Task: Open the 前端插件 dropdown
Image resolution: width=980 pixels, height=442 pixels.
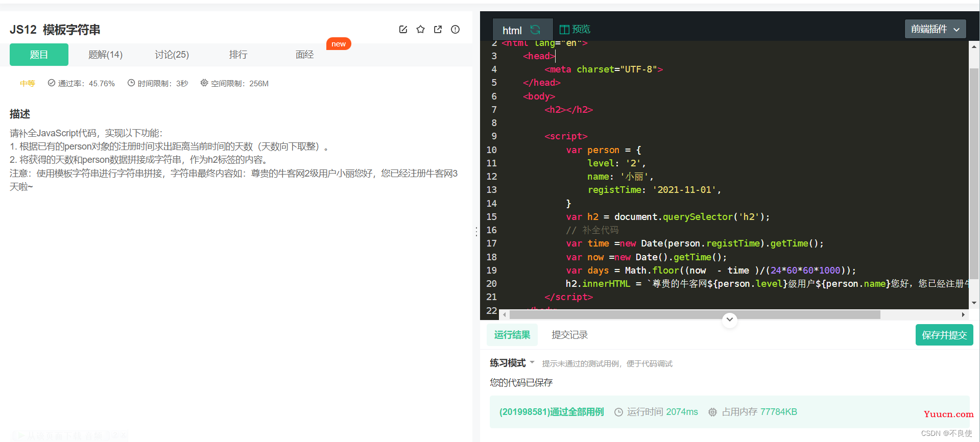Action: point(935,29)
